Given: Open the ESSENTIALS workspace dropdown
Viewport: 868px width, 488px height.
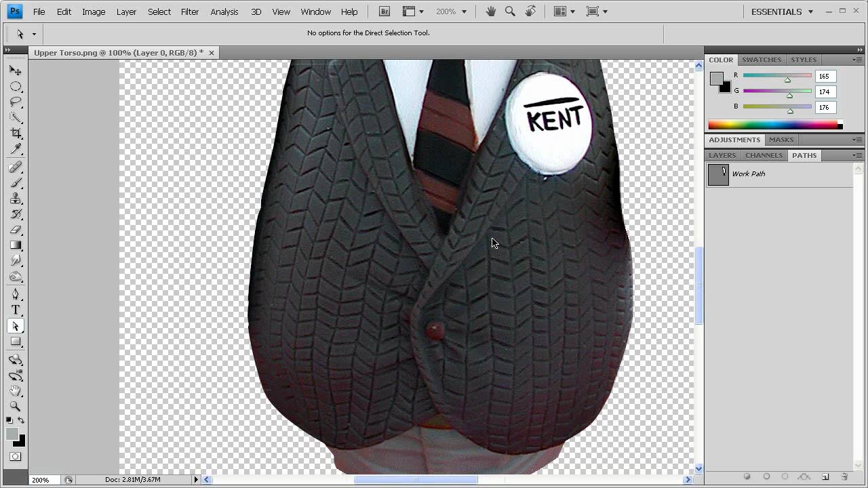Looking at the screenshot, I should click(x=782, y=12).
